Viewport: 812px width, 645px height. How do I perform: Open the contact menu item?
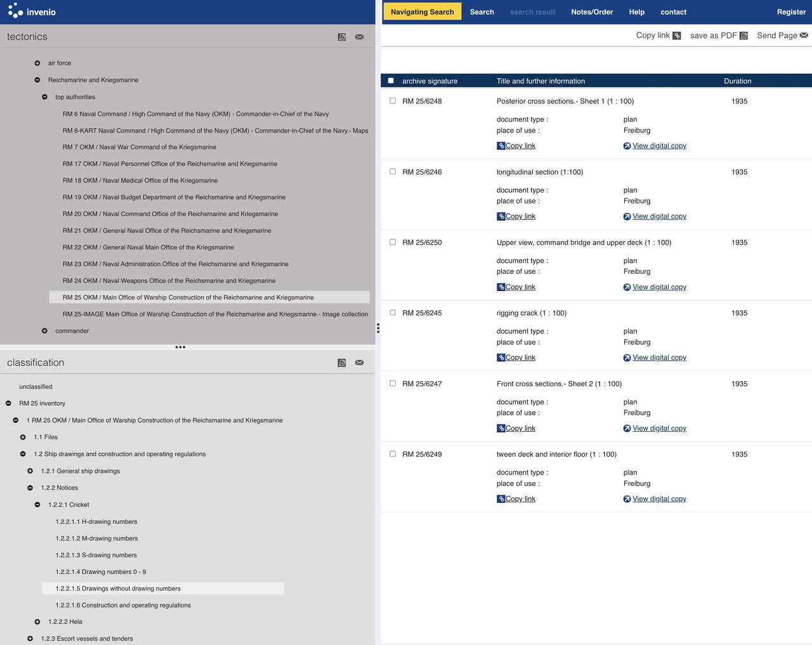pyautogui.click(x=674, y=12)
